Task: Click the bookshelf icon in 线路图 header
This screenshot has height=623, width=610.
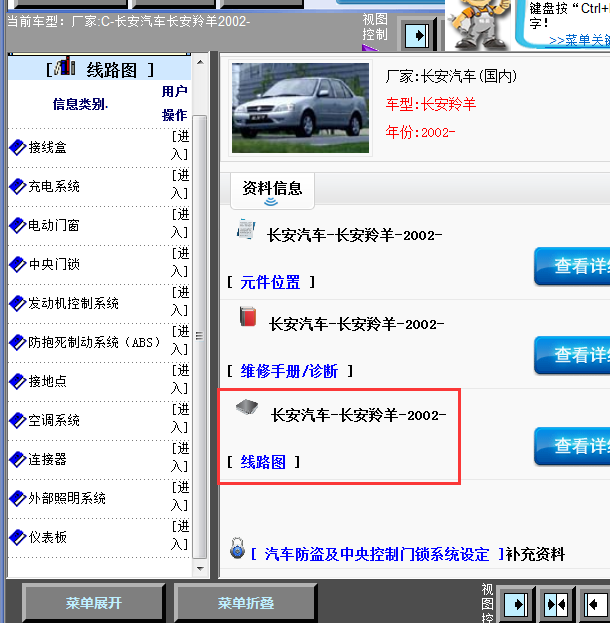Action: click(x=65, y=66)
